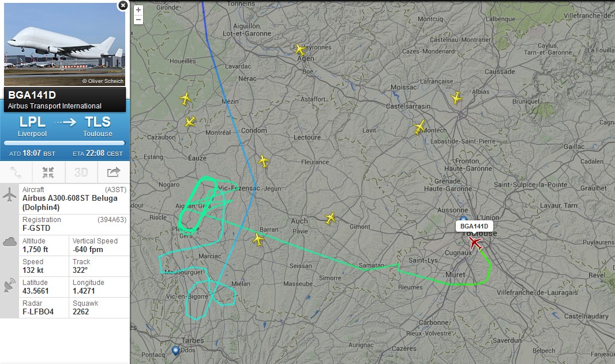This screenshot has width=615, height=364.
Task: Click the aircraft section plane icon
Action: click(x=9, y=195)
